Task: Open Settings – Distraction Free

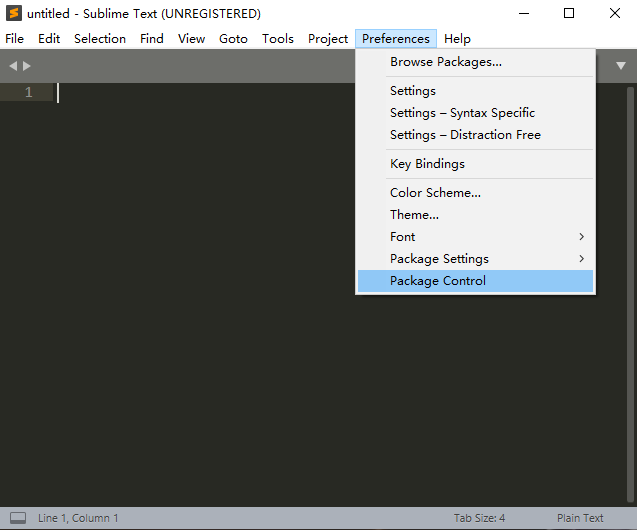Action: (475, 134)
